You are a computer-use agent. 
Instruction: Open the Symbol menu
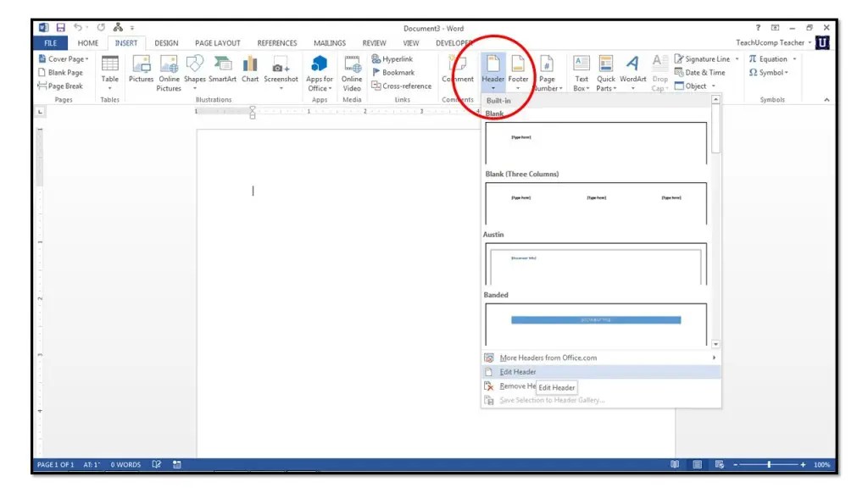point(768,73)
